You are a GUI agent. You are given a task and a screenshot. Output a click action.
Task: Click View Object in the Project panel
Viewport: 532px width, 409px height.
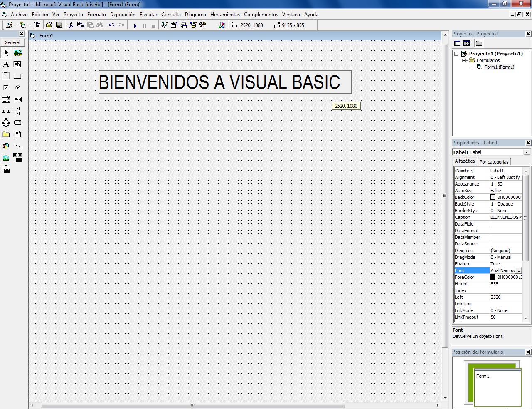467,43
